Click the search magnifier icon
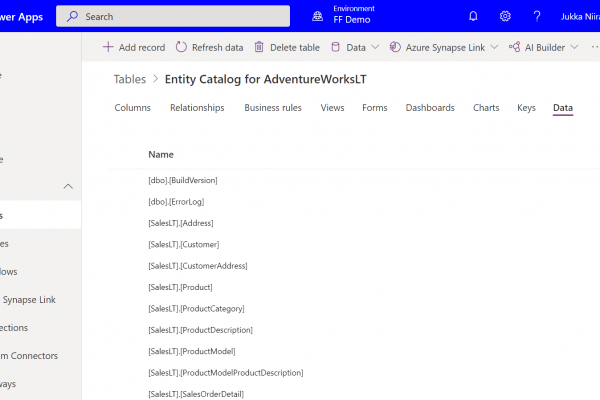The height and width of the screenshot is (400, 600). [72, 16]
